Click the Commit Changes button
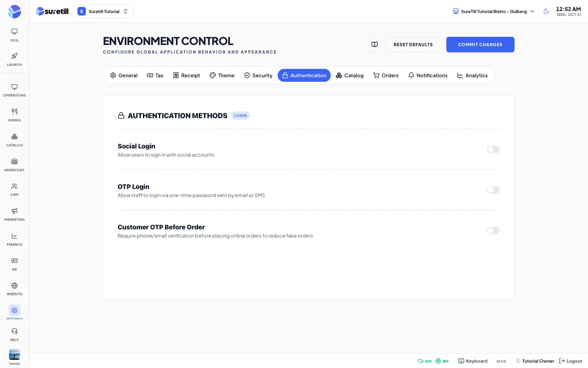This screenshot has width=588, height=368. click(x=480, y=45)
